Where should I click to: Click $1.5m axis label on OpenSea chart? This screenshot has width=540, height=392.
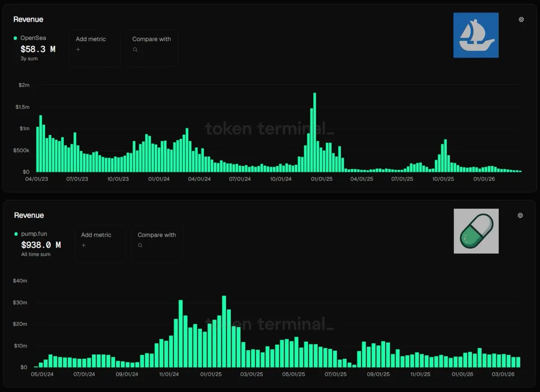coord(22,107)
